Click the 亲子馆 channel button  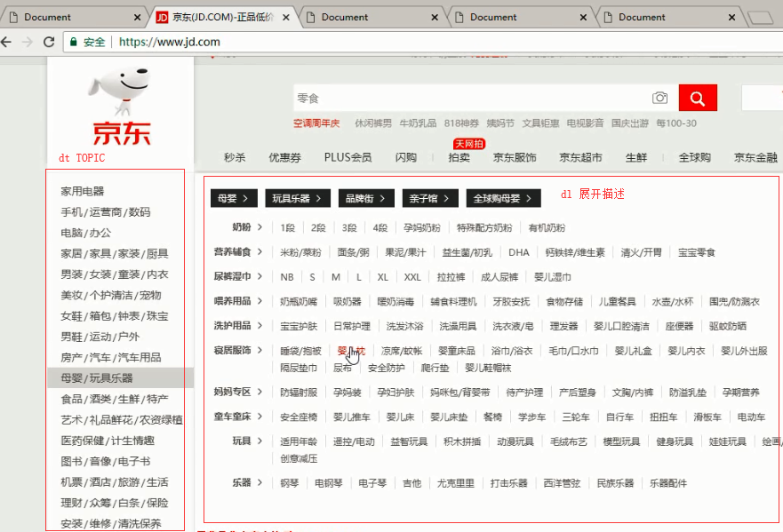click(x=430, y=198)
